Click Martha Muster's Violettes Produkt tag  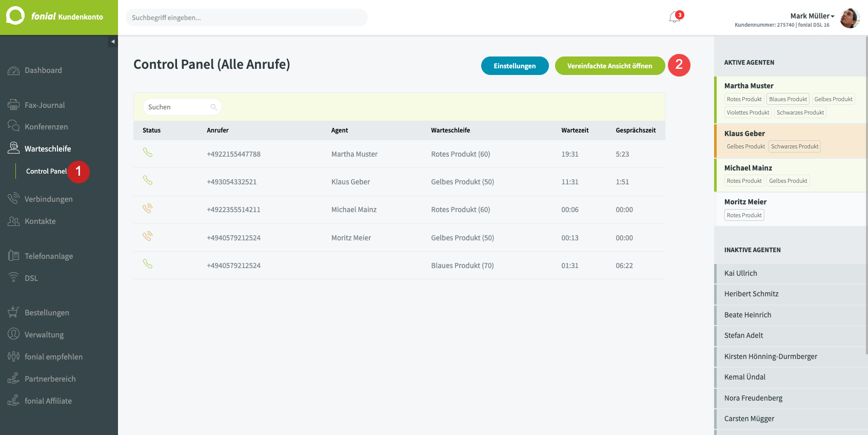[748, 112]
